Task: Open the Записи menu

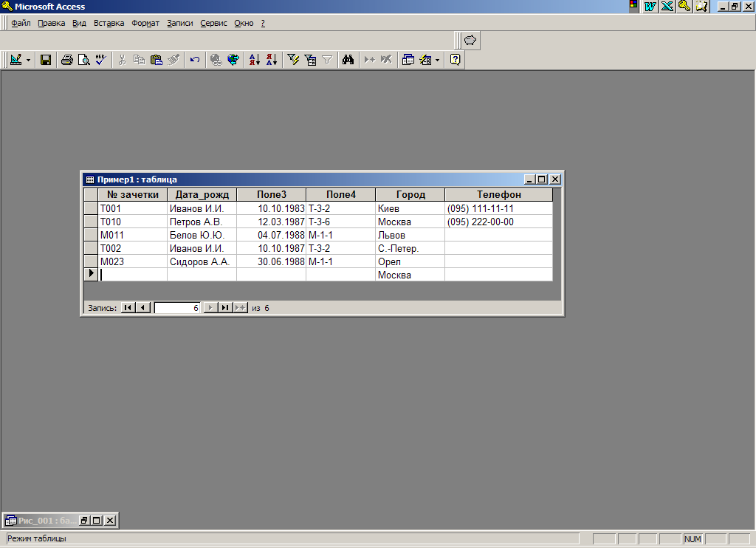Action: tap(180, 23)
